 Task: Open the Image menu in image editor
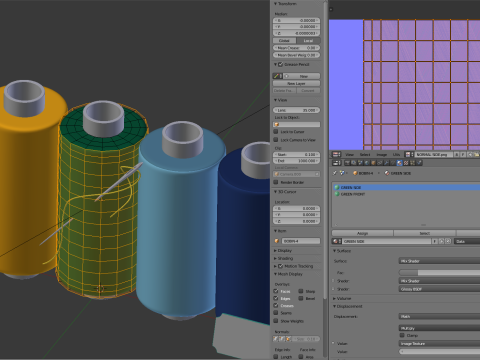(382, 155)
